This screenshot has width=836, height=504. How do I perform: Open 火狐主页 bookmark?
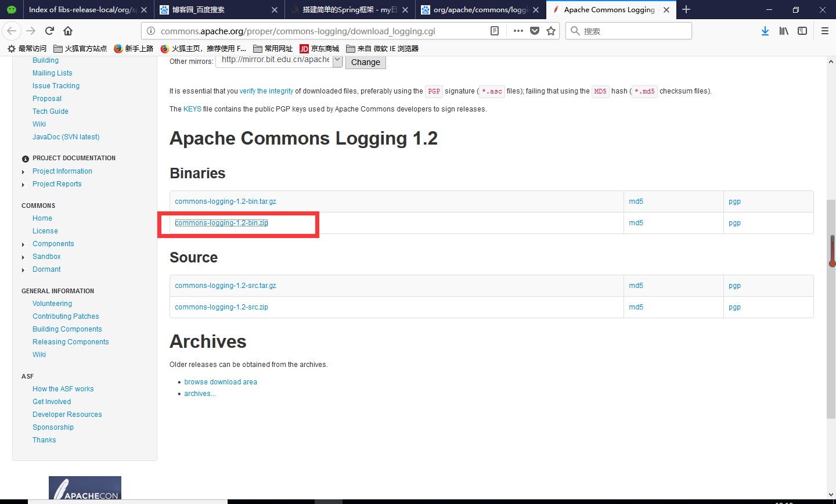point(203,48)
